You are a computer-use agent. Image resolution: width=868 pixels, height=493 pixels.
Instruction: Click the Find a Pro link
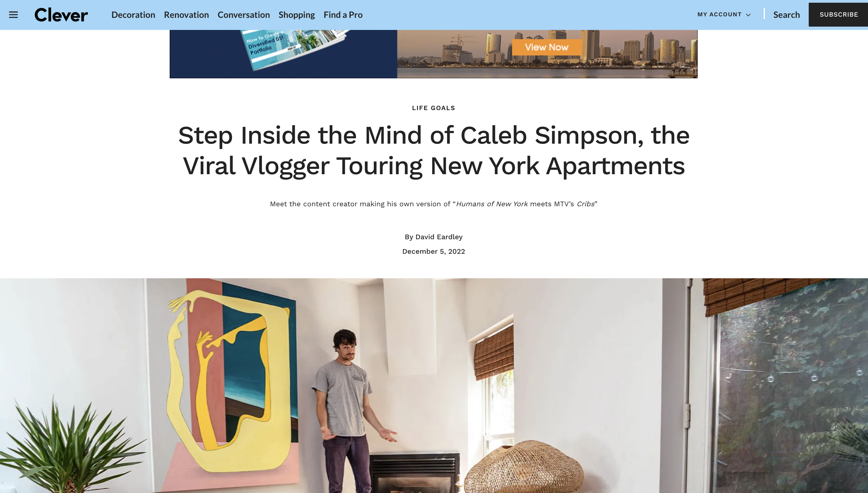(x=343, y=15)
